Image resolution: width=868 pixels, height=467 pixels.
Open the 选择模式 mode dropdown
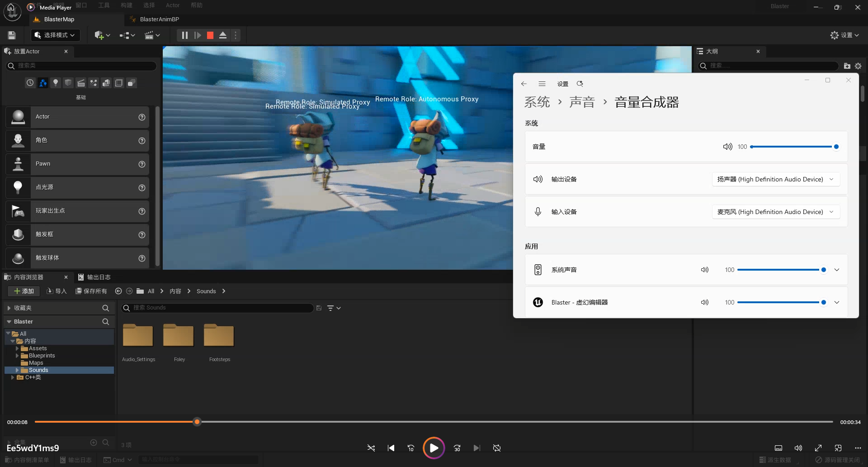(x=55, y=35)
